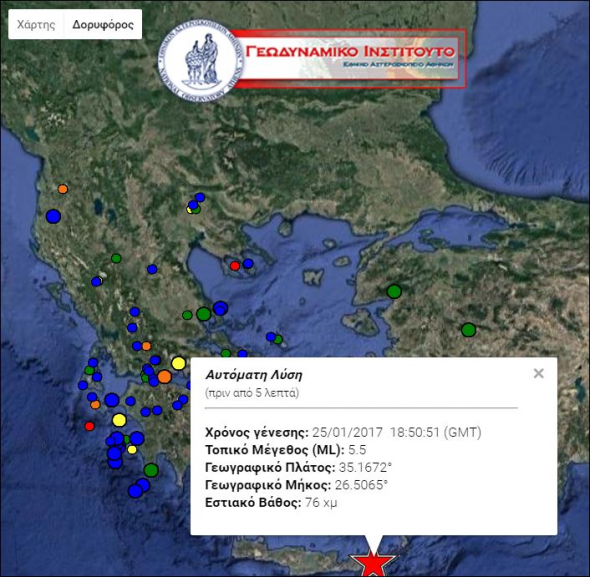Click the red star epicenter marker near Crete
The width and height of the screenshot is (590, 577).
tap(373, 564)
